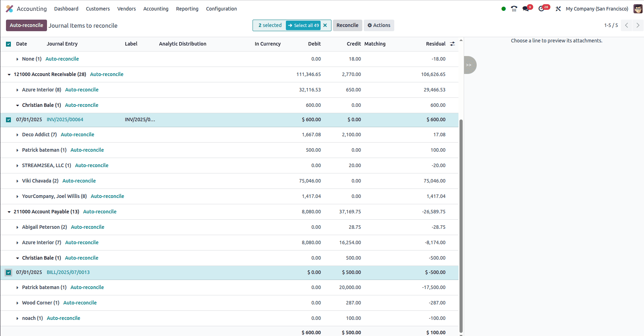Screen dimensions: 644x336
Task: Collapse the 121000 Account Receivable group
Action: click(9, 75)
